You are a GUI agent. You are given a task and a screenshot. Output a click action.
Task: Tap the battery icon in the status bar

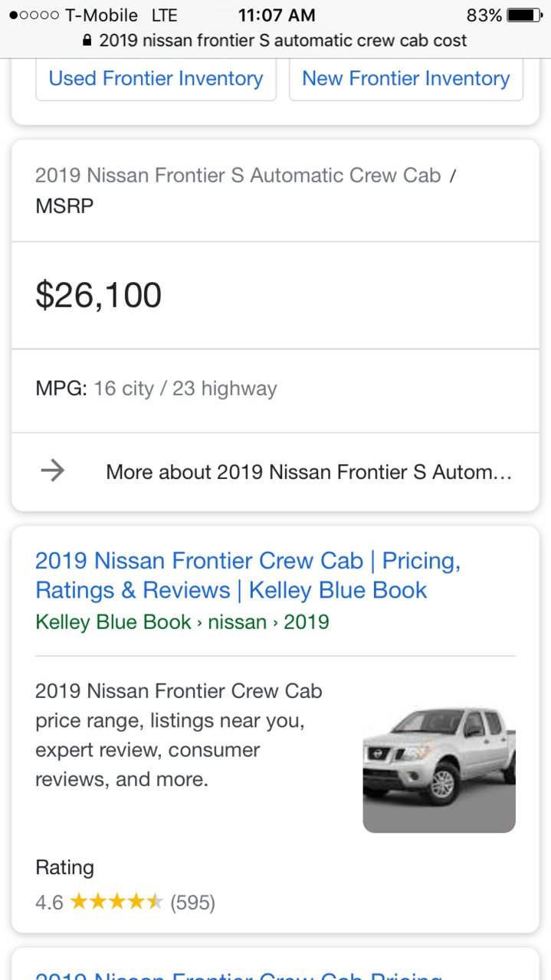coord(524,15)
